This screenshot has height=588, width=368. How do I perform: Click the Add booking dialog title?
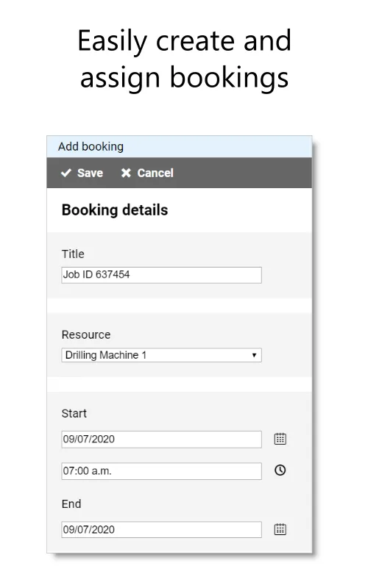(91, 146)
